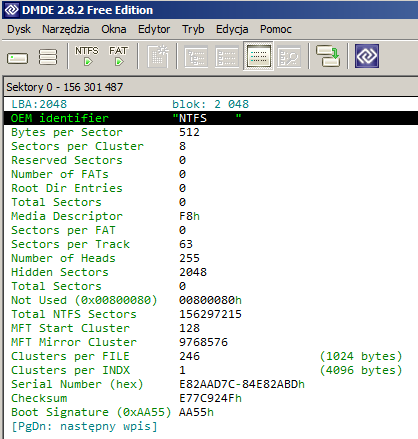Image resolution: width=418 pixels, height=439 pixels.
Task: Switch to the directory tree view icon
Action: click(196, 56)
